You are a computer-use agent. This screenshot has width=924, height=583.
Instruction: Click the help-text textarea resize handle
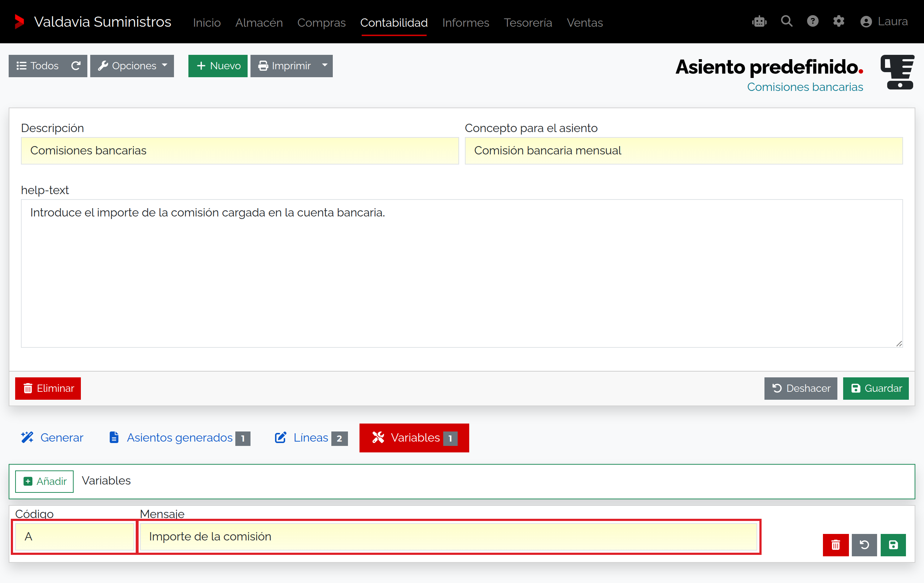[x=899, y=344]
